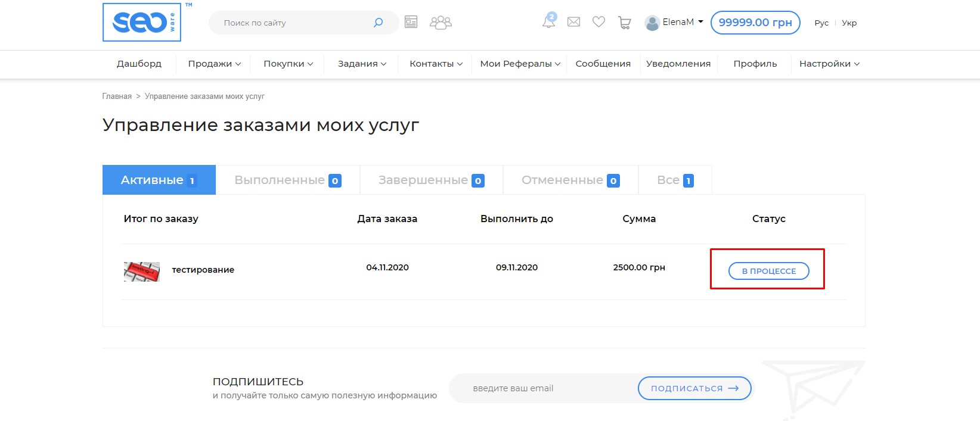
Task: Click the ПОДПИСАТЬСЯ button
Action: tap(694, 388)
